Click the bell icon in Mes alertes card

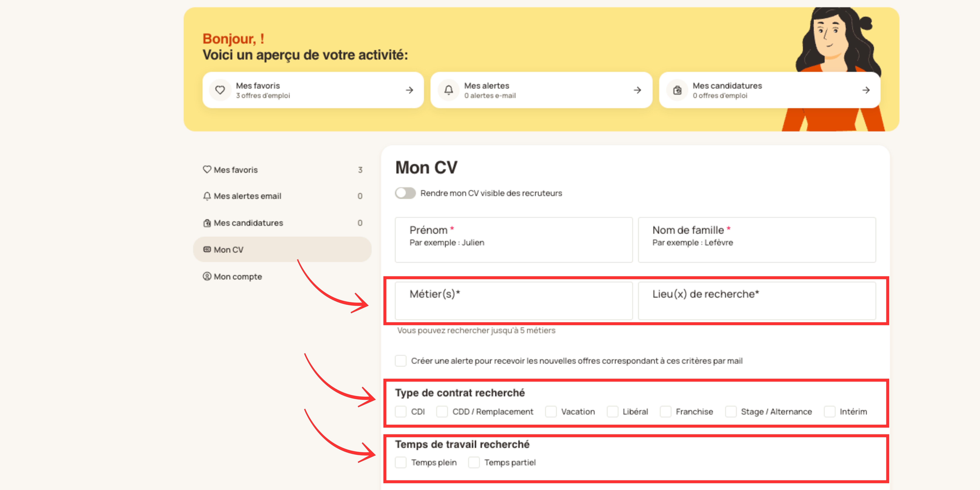click(x=449, y=90)
